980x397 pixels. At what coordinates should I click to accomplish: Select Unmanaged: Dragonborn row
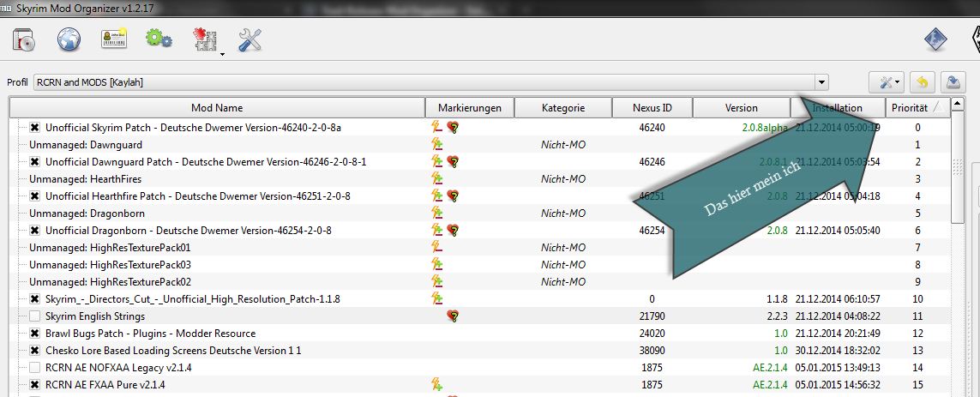click(x=479, y=214)
